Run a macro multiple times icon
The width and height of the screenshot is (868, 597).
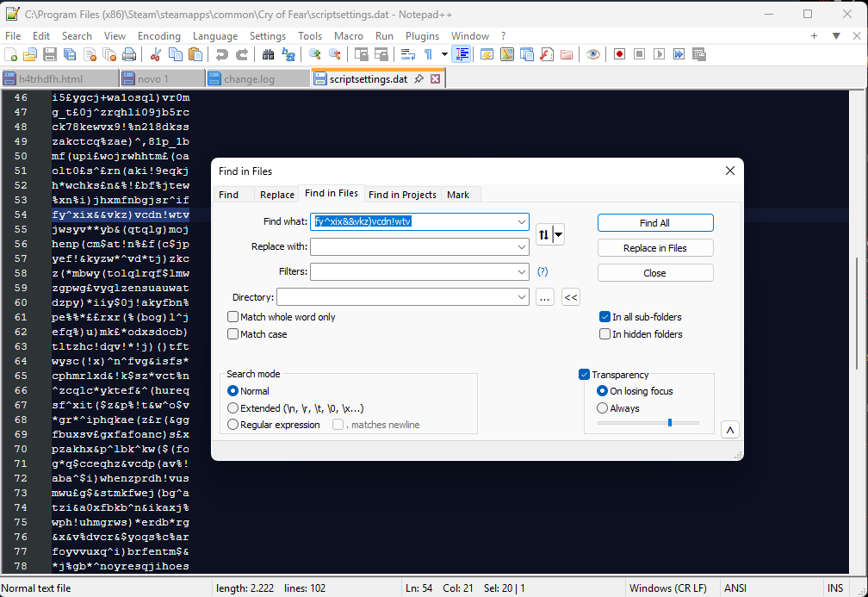click(x=679, y=54)
